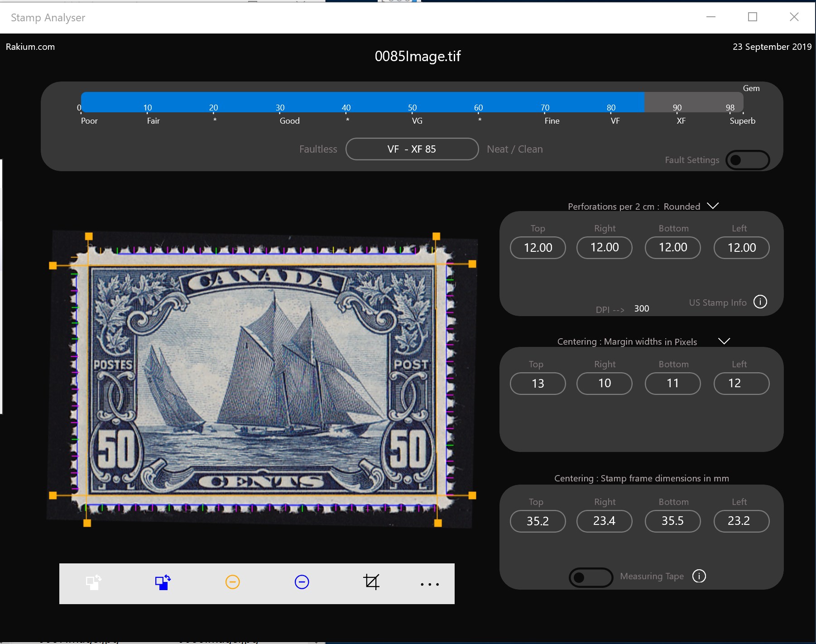Viewport: 816px width, 644px height.
Task: Click the info icon beside Measuring Tape
Action: click(x=699, y=576)
